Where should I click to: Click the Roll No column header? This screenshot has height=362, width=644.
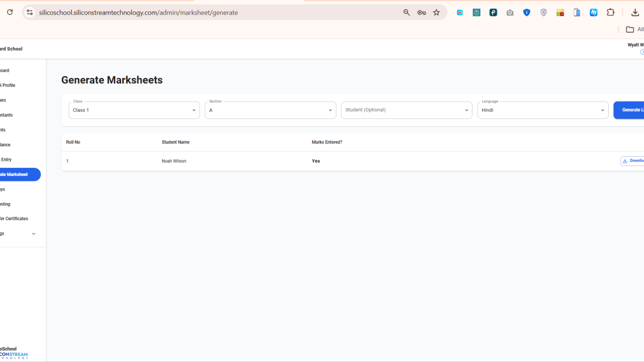click(73, 142)
